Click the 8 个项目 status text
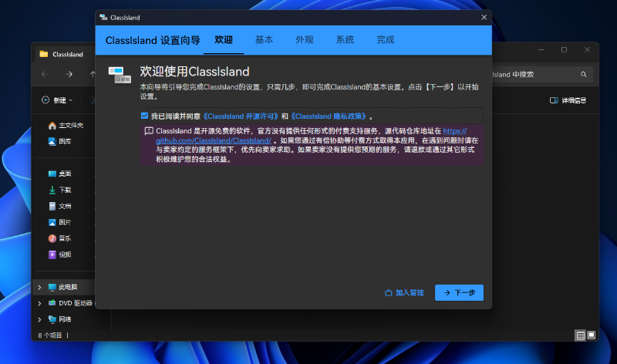The width and height of the screenshot is (617, 364). [50, 335]
